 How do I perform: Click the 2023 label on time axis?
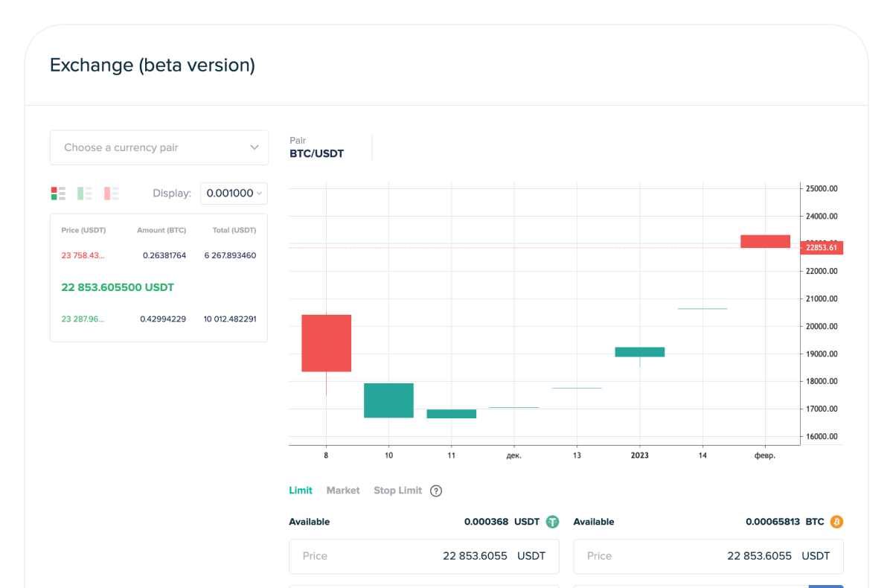point(640,456)
